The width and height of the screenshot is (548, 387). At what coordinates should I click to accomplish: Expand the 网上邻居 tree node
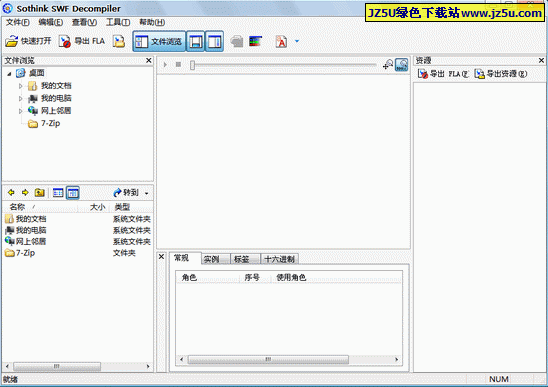pyautogui.click(x=21, y=111)
